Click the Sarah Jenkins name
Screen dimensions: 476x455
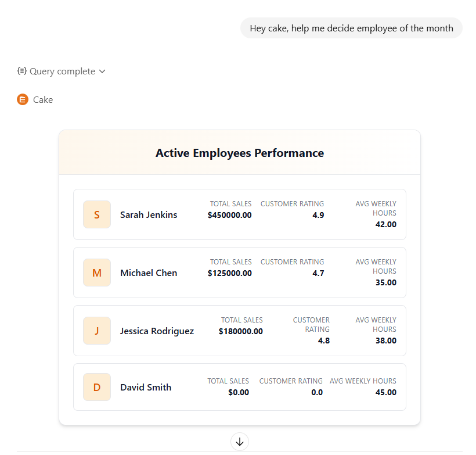149,214
